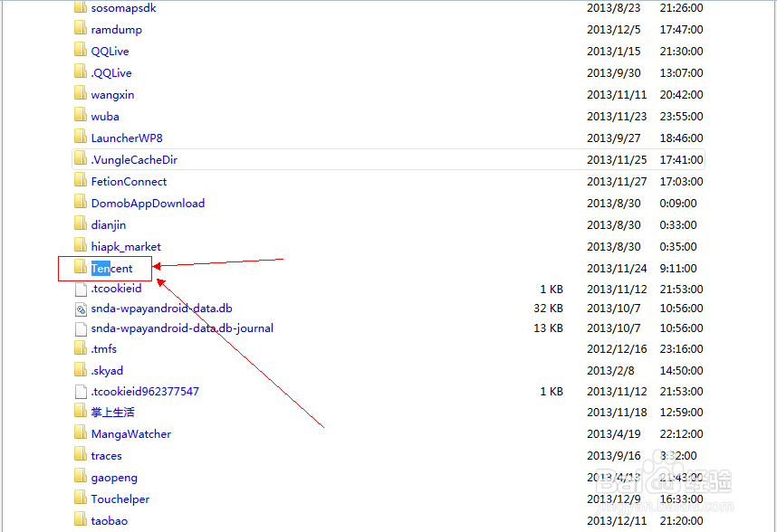Viewport: 777px width, 532px height.
Task: Click the DomobAppDownload folder icon
Action: tap(81, 202)
